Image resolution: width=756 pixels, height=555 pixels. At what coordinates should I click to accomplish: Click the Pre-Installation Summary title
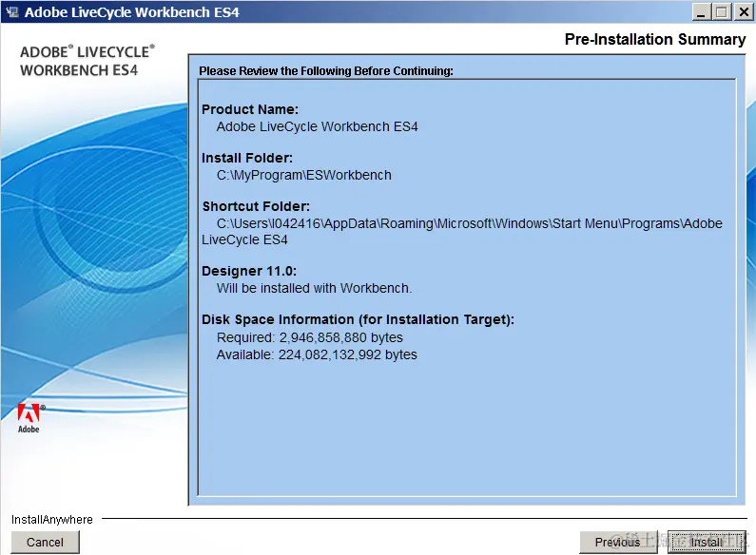655,39
